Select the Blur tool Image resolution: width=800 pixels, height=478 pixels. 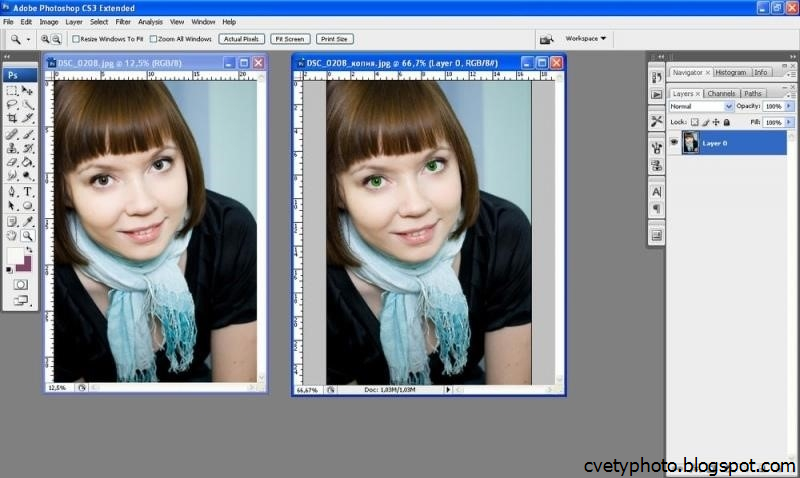pyautogui.click(x=12, y=176)
